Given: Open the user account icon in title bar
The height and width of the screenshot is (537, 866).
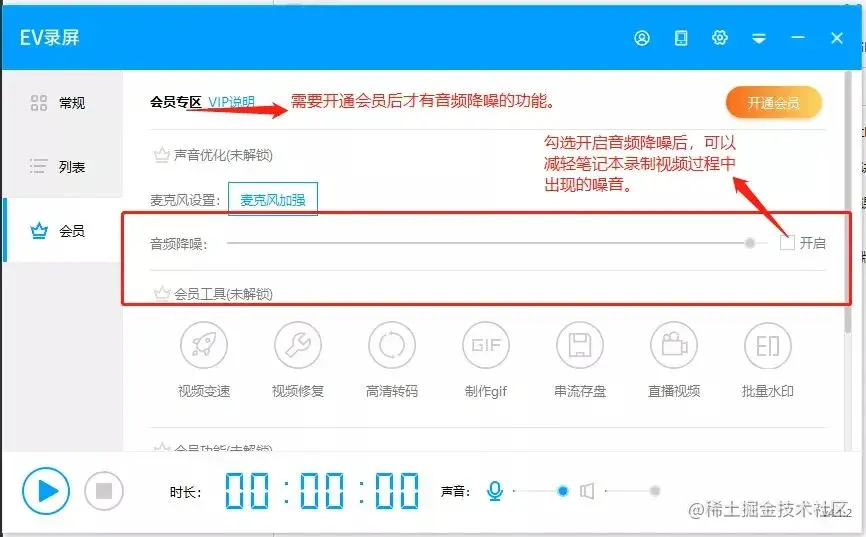Looking at the screenshot, I should pos(642,38).
